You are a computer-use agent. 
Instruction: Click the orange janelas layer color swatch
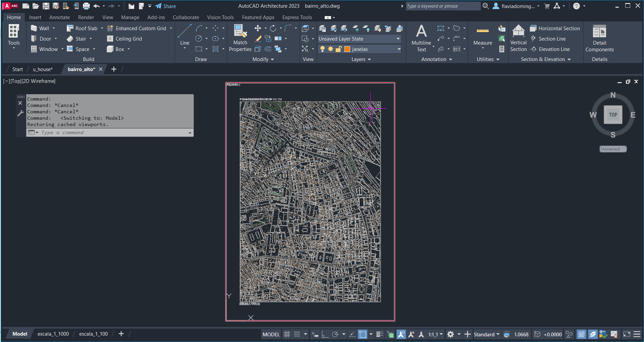pos(347,49)
